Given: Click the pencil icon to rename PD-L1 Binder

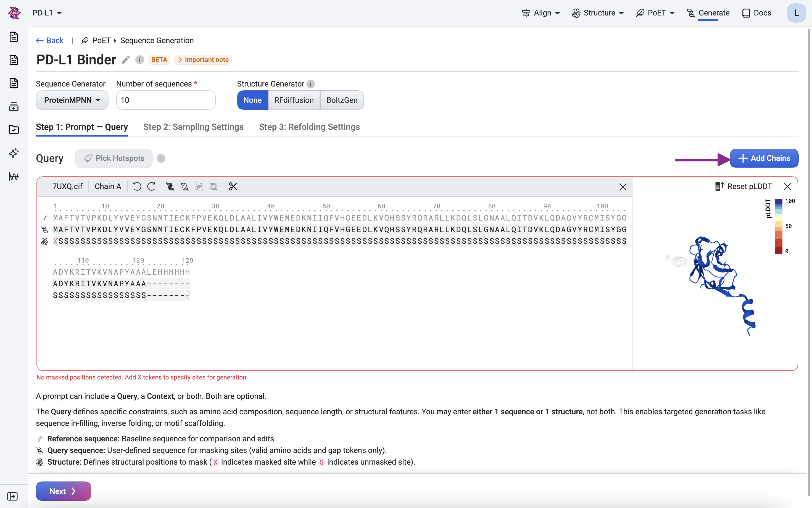Looking at the screenshot, I should [x=126, y=60].
